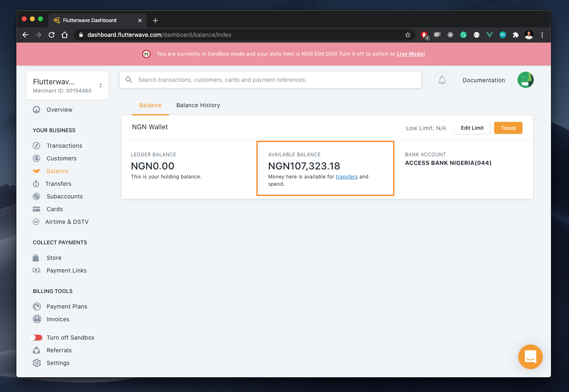Switch to the Balance History tab

coord(198,106)
